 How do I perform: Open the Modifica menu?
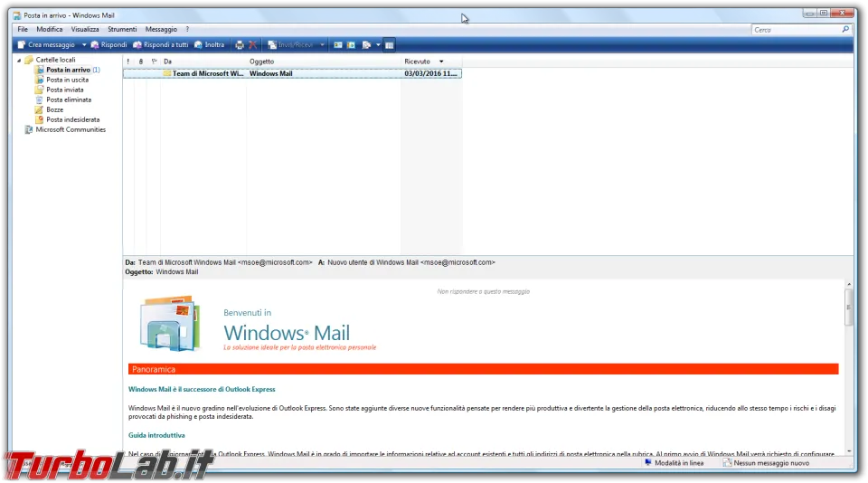(49, 29)
